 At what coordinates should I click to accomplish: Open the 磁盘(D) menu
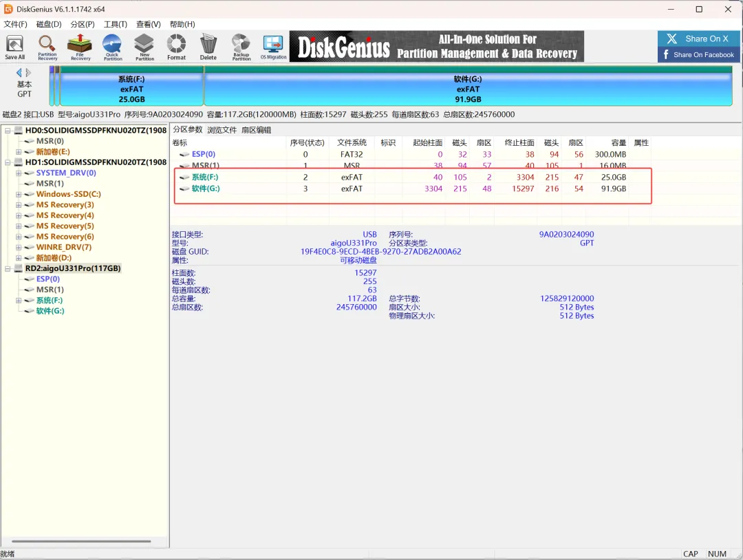pos(49,24)
